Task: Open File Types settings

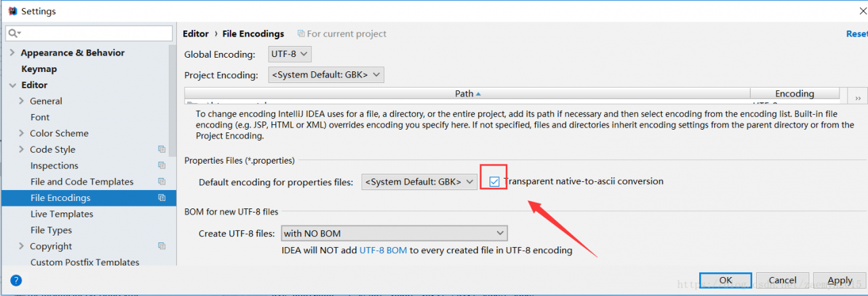Action: [51, 230]
